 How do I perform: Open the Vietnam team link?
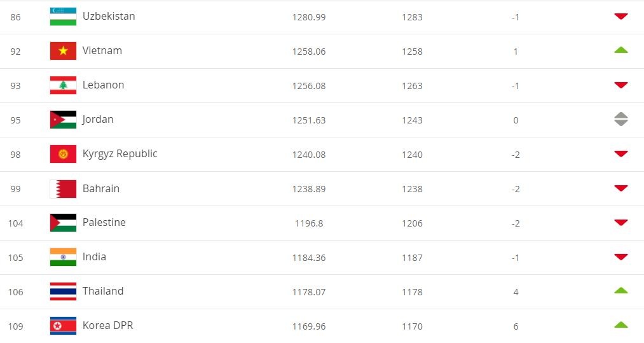(x=102, y=51)
